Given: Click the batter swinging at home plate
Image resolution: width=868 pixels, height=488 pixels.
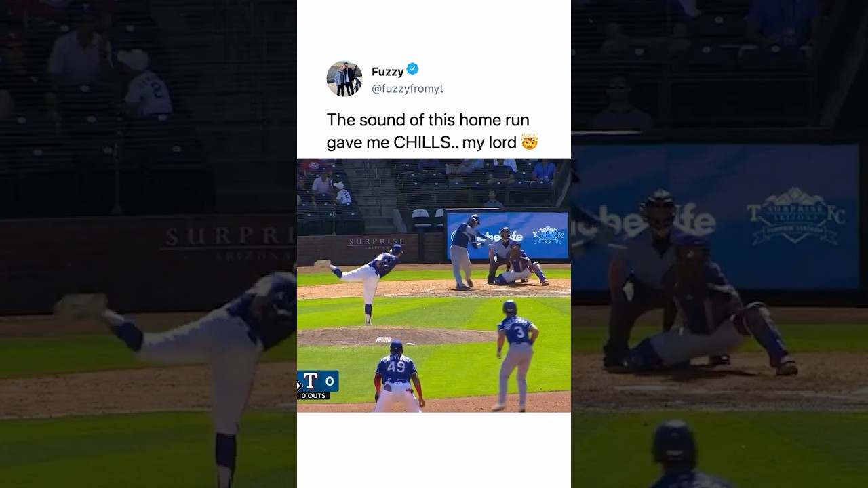Looking at the screenshot, I should [x=468, y=251].
